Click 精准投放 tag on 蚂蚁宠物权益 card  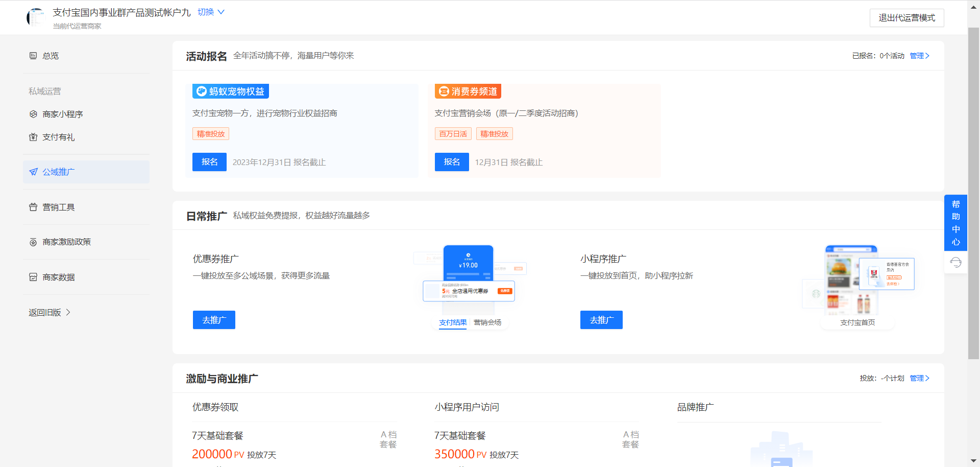211,134
